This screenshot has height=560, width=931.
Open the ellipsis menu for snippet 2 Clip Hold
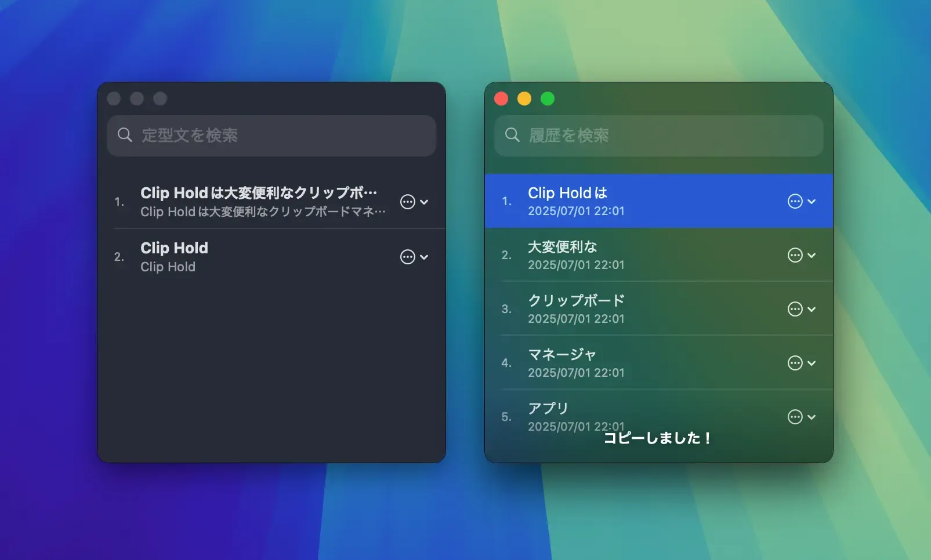click(408, 257)
